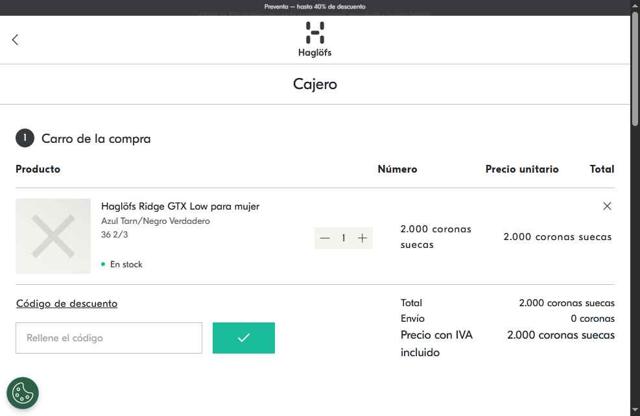Click the 'En stock' status label
Screen dimensions: 640x416
tap(126, 265)
